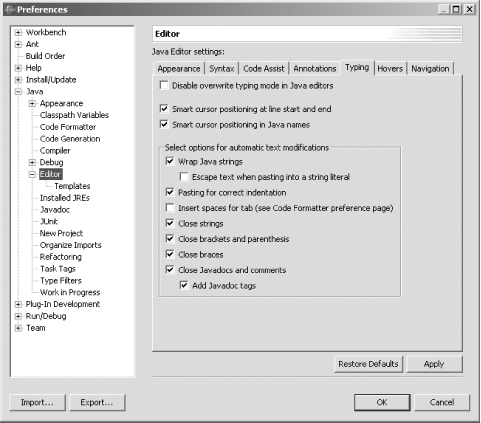Collapse the Editor tree node
Image resolution: width=481 pixels, height=423 pixels.
(x=32, y=174)
